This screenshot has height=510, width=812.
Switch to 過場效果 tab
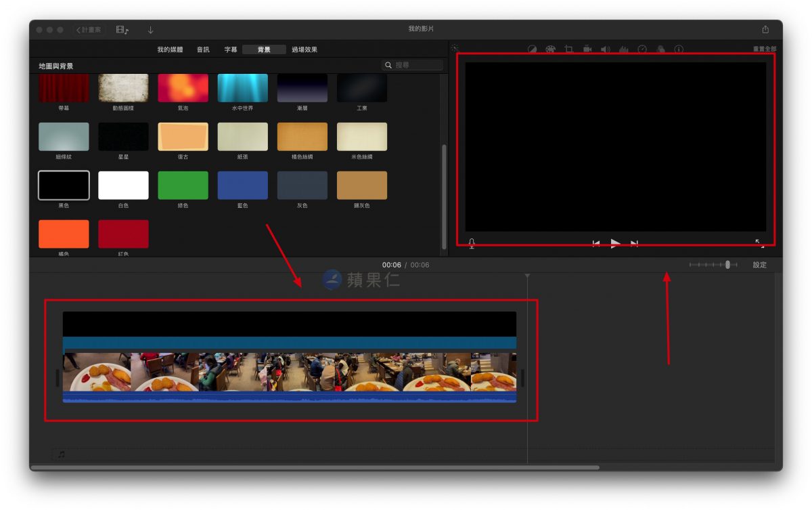pos(304,49)
